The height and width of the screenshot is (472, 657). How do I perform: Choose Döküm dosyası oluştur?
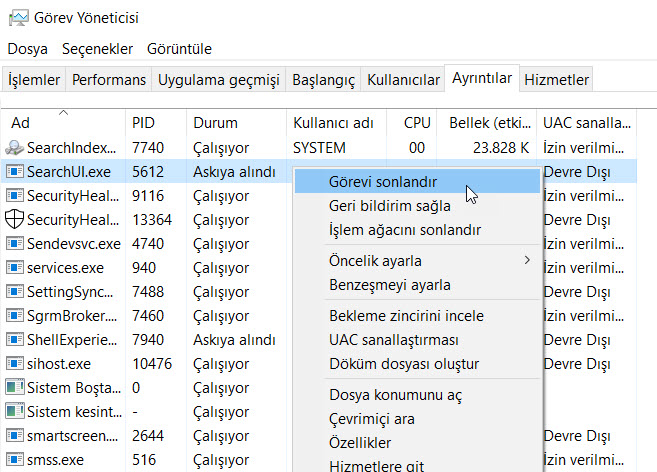pyautogui.click(x=417, y=363)
